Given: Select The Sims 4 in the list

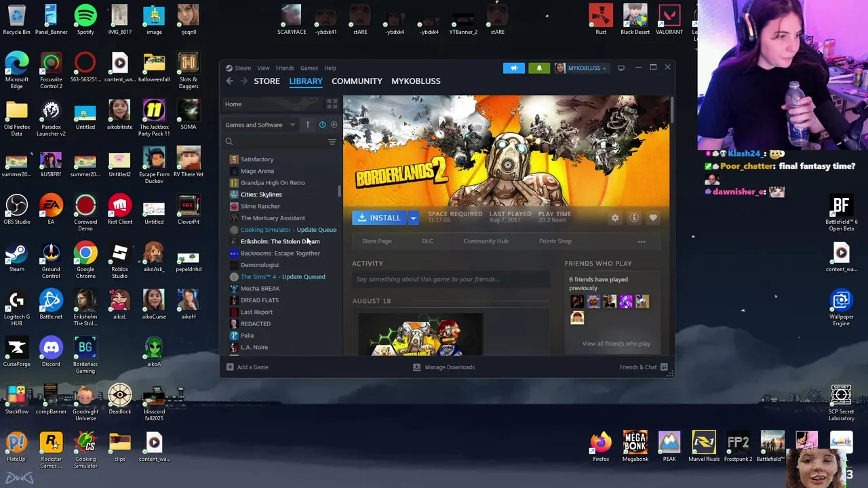Looking at the screenshot, I should pos(283,277).
